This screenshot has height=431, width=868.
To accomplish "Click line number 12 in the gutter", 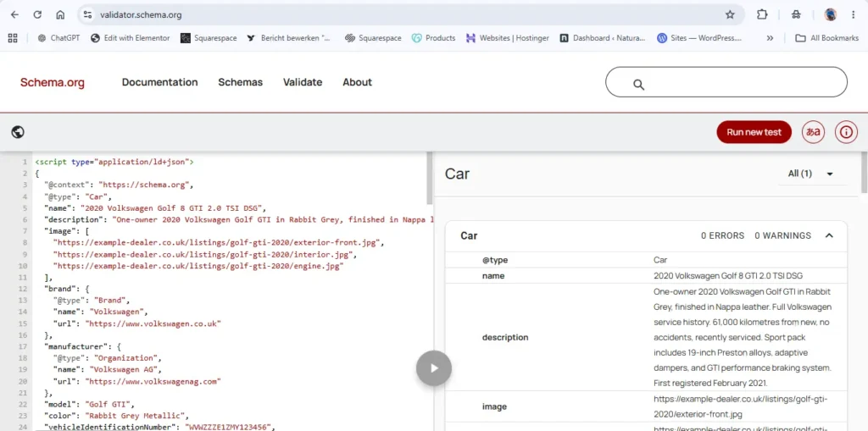I will click(23, 289).
